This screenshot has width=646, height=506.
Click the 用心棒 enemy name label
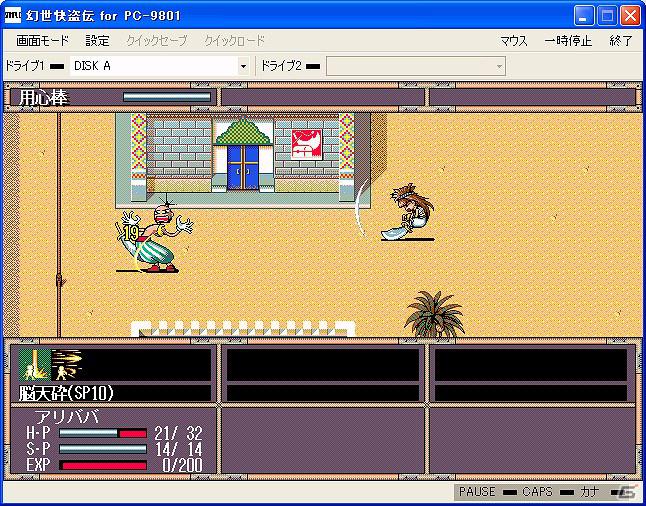(x=43, y=98)
